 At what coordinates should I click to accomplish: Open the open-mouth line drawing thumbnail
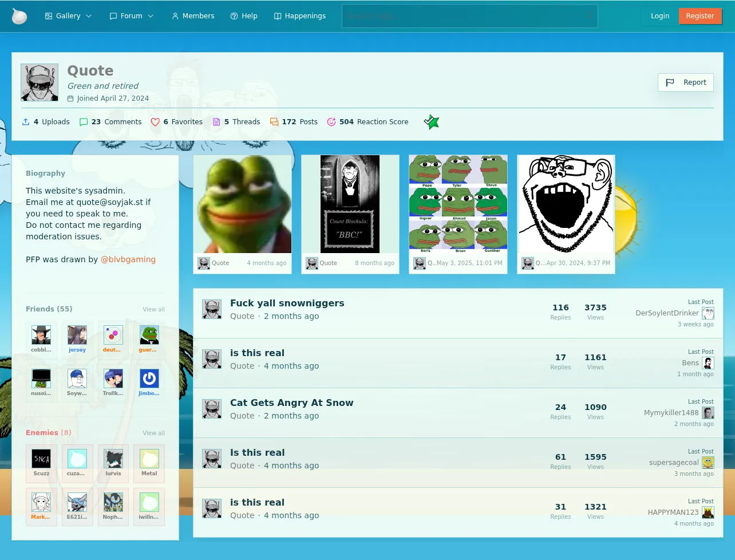point(566,204)
